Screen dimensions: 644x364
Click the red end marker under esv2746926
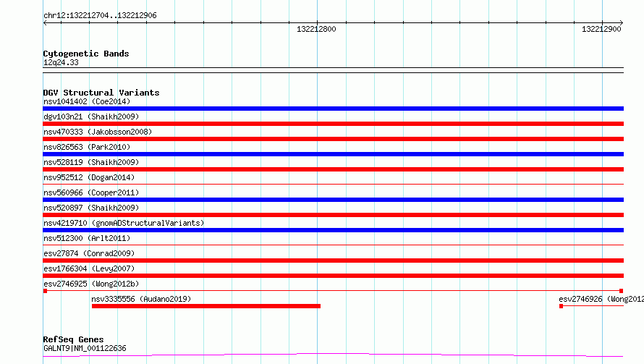click(x=561, y=306)
